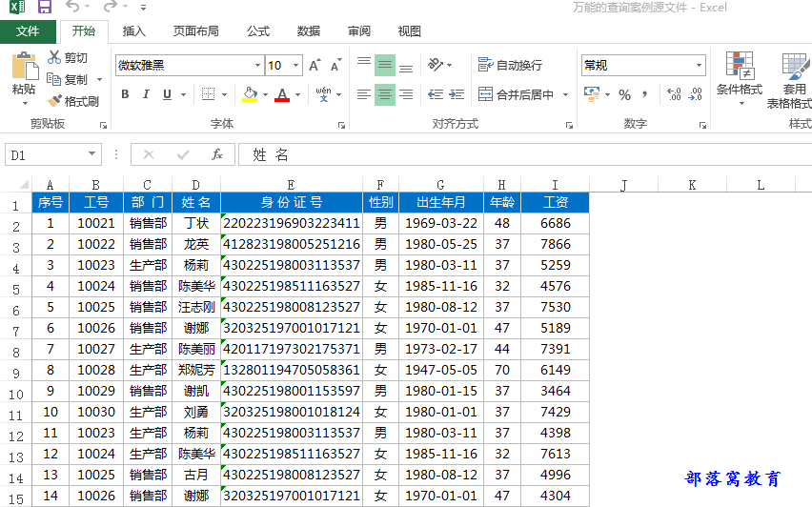Decrease font size with small A icon
The height and width of the screenshot is (507, 812).
pos(336,65)
